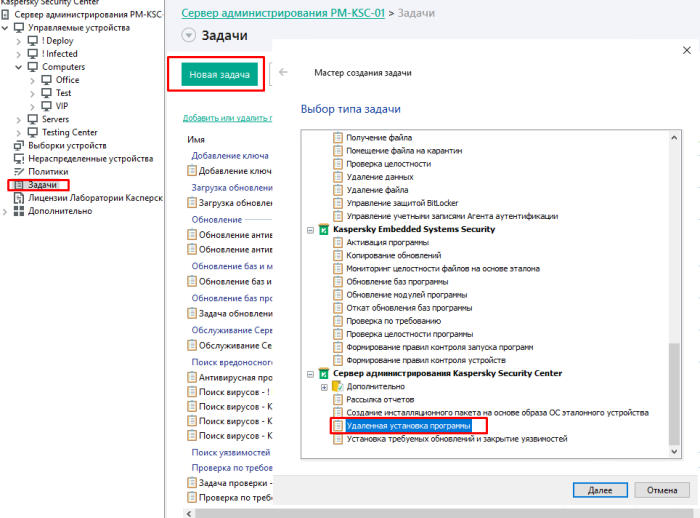Screen dimensions: 700x518
Task: Click scroll down arrow of task type list
Action: click(x=674, y=451)
